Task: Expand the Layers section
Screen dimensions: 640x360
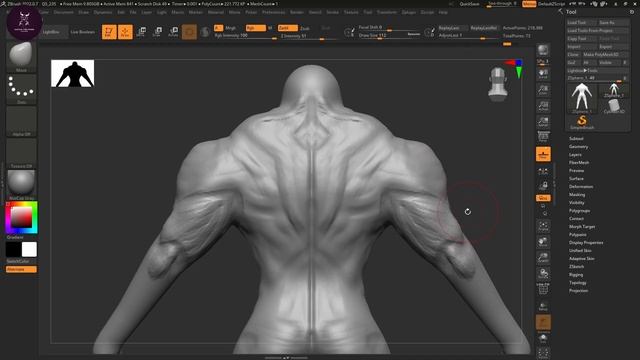Action: (575, 155)
